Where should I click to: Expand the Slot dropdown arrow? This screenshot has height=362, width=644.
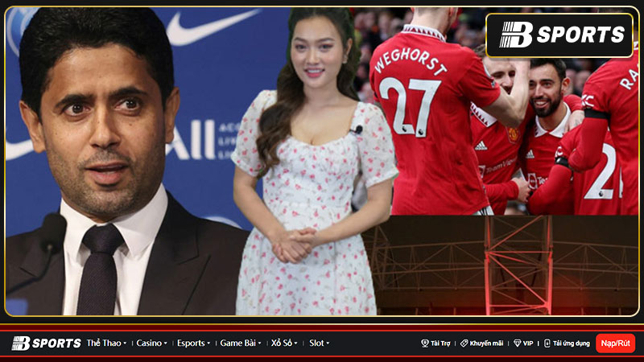(328, 343)
